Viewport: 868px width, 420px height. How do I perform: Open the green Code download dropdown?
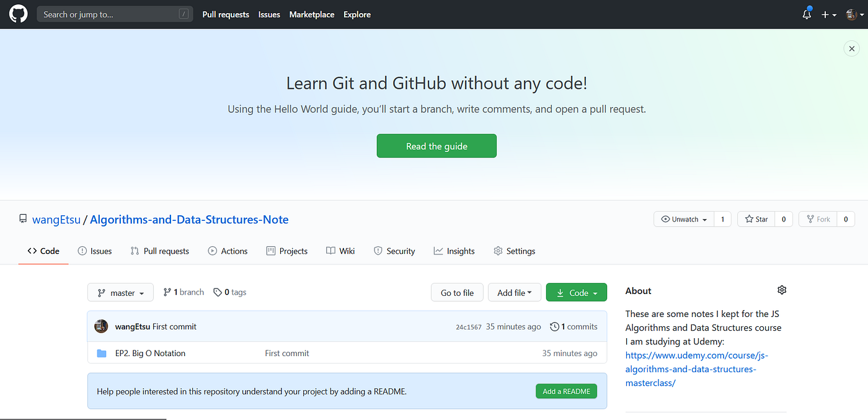pos(577,292)
